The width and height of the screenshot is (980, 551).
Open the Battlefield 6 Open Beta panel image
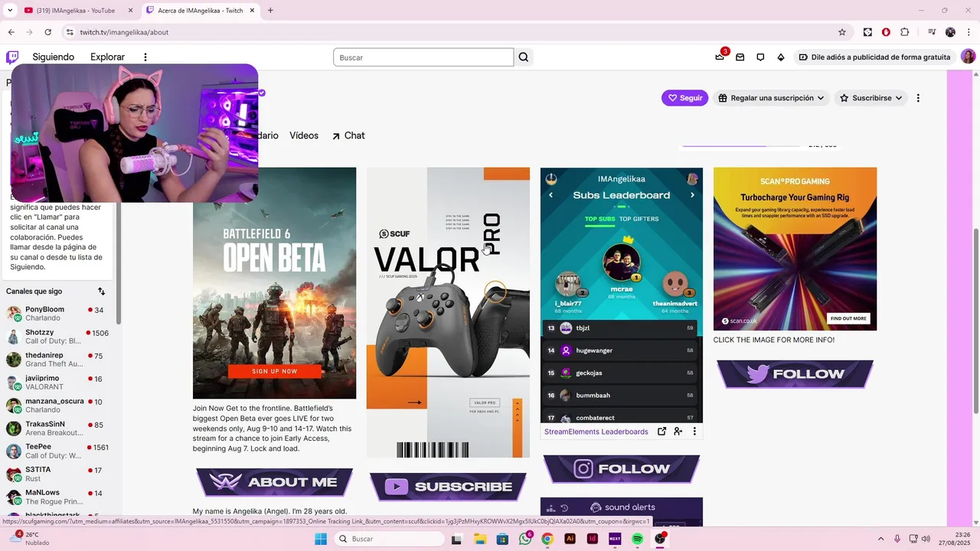(274, 283)
